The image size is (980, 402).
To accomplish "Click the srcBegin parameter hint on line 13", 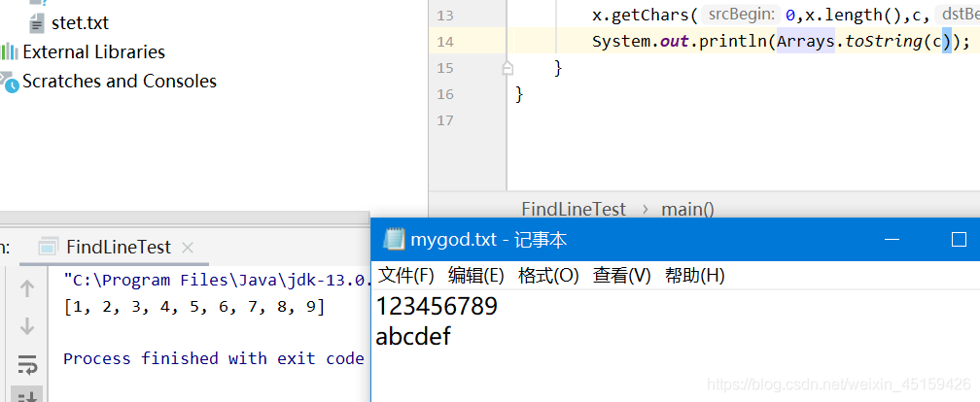I will click(741, 15).
